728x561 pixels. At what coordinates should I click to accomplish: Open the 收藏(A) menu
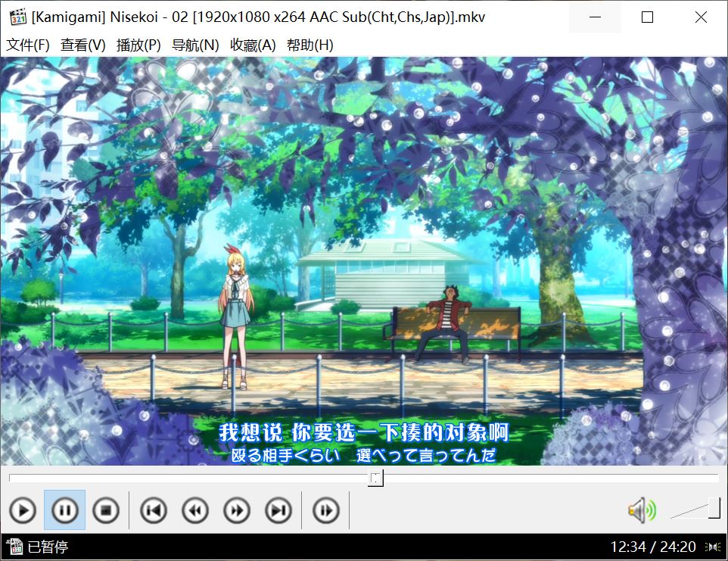[253, 45]
